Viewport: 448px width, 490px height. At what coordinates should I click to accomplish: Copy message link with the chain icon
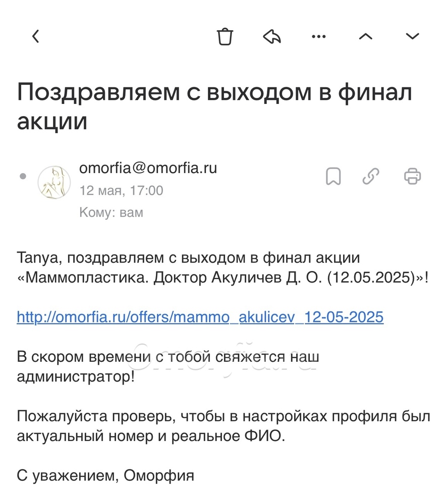pyautogui.click(x=371, y=176)
